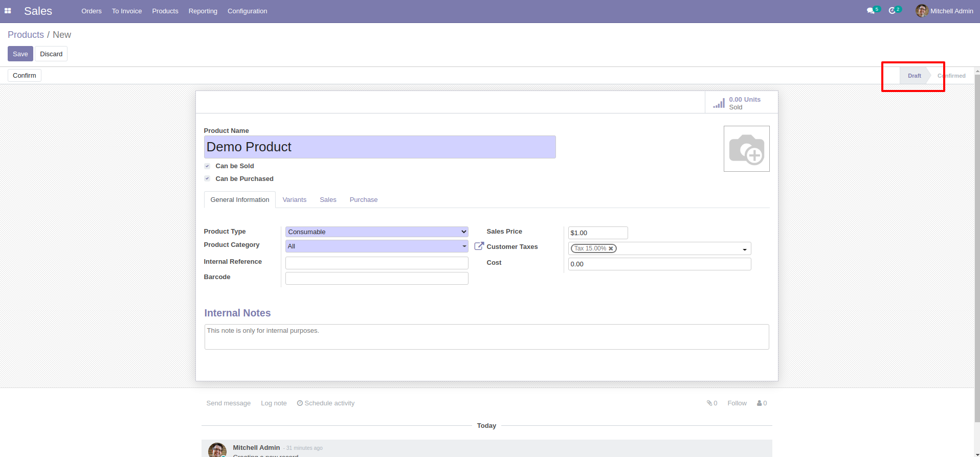Switch to the Sales tab
Screen dimensions: 980x457
pyautogui.click(x=328, y=200)
